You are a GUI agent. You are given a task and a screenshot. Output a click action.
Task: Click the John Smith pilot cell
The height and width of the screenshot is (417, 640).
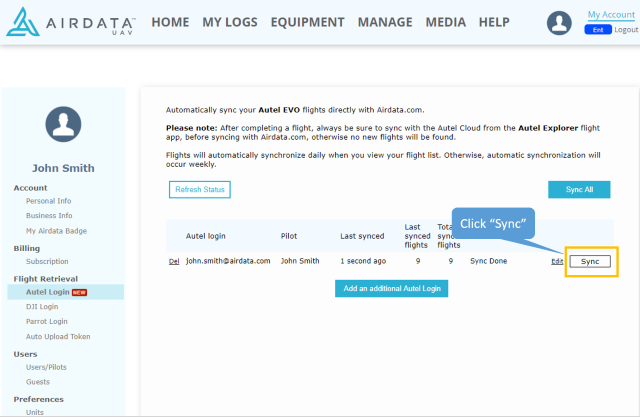coord(300,261)
